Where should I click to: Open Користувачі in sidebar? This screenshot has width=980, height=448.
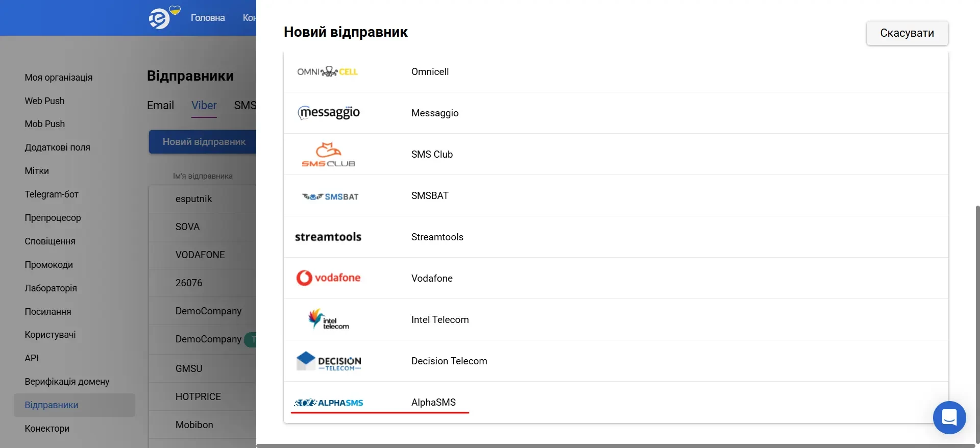(50, 335)
